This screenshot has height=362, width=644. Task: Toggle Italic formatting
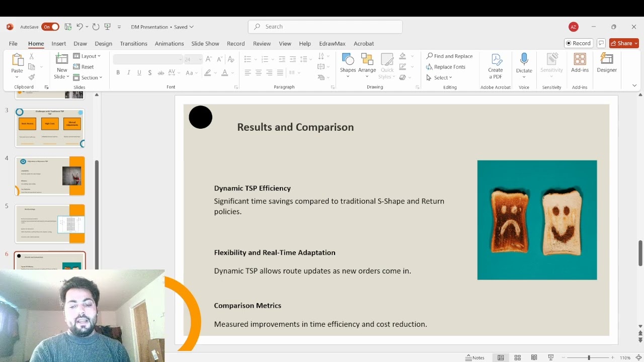click(x=128, y=73)
